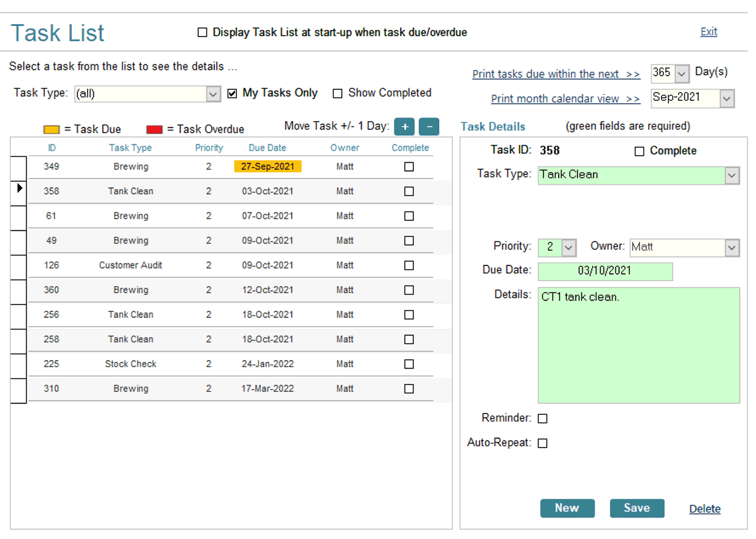The height and width of the screenshot is (539, 756).
Task: Click the record selector arrow beside task 358
Action: click(18, 187)
